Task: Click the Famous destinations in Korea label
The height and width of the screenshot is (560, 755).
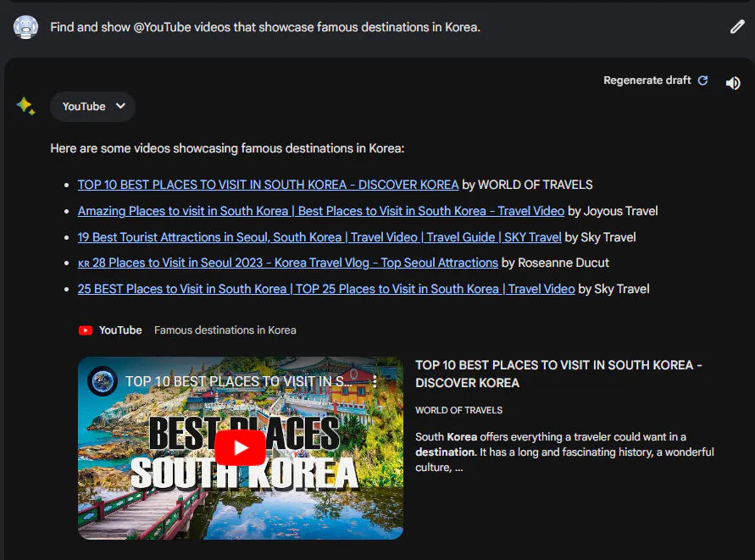Action: [x=225, y=330]
